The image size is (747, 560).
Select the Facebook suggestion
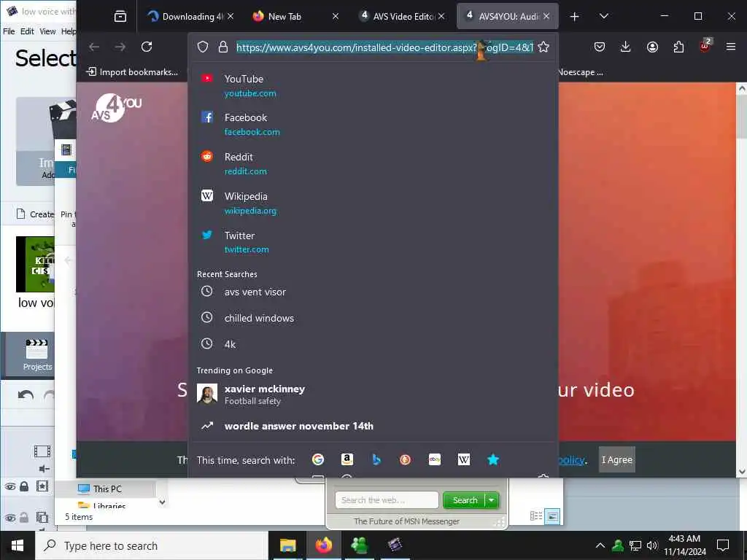click(373, 124)
